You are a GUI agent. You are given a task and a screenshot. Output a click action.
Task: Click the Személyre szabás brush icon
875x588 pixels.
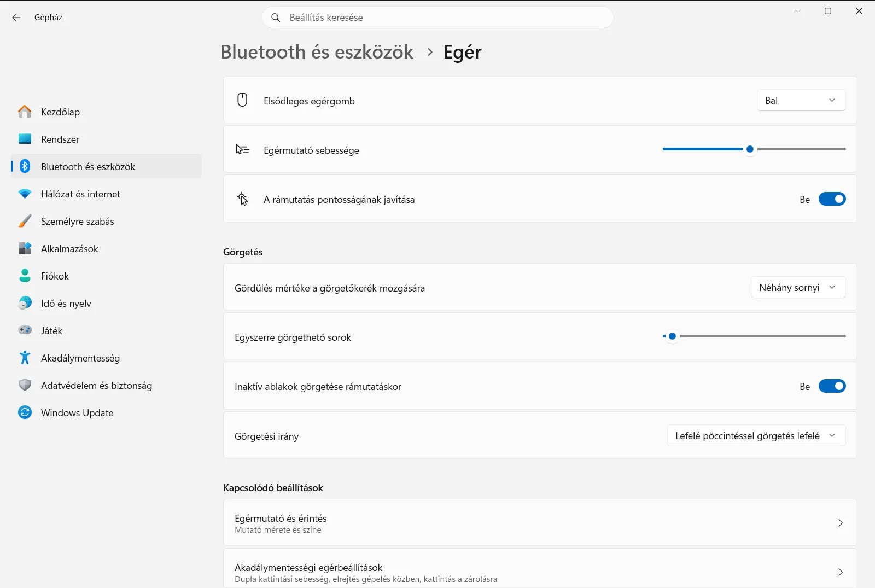pos(25,221)
